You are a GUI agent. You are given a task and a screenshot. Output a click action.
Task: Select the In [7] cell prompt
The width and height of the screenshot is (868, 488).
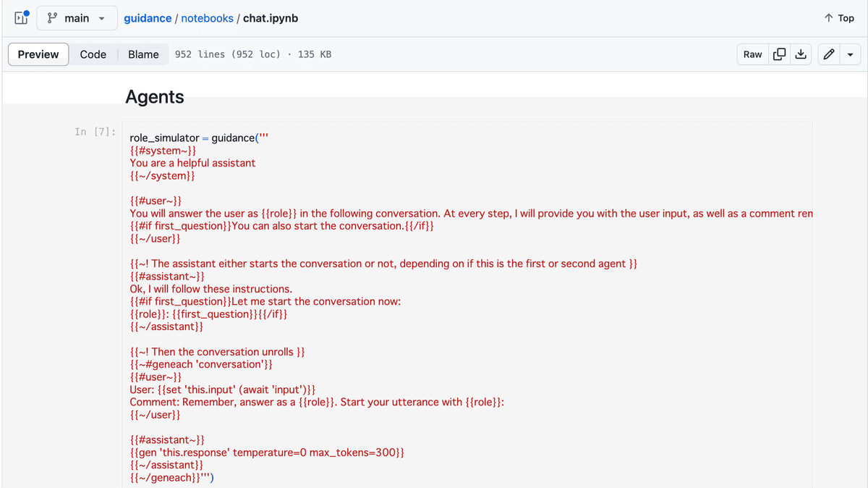click(x=95, y=132)
